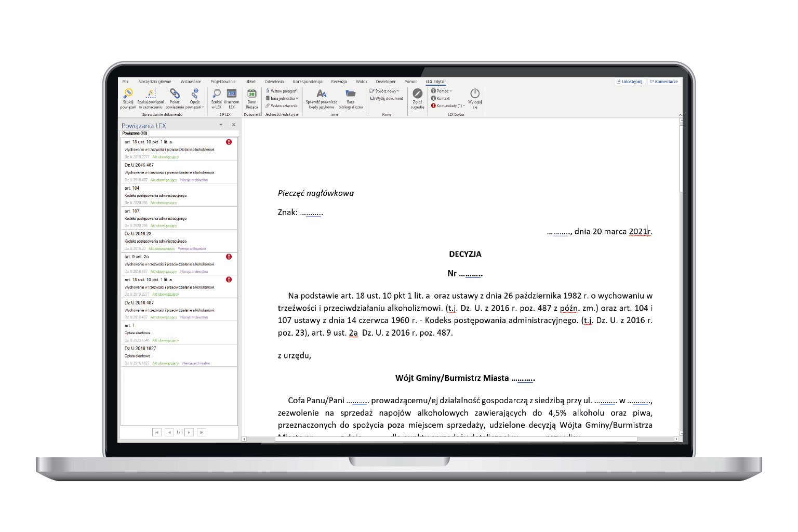Click the Wyloguj się power icon
This screenshot has width=798, height=532.
coord(475,94)
